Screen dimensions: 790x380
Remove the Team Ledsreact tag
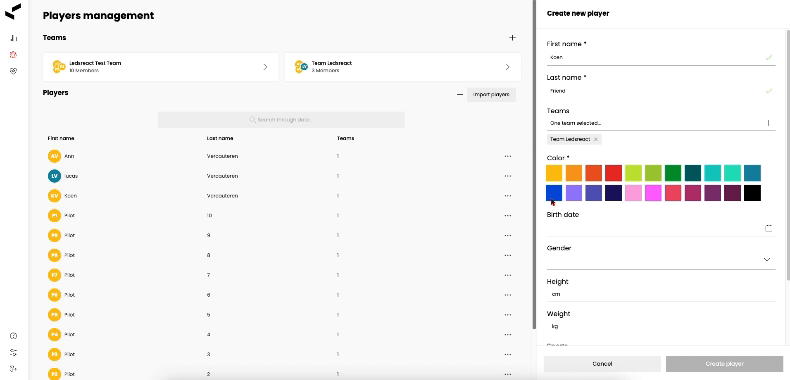(596, 139)
